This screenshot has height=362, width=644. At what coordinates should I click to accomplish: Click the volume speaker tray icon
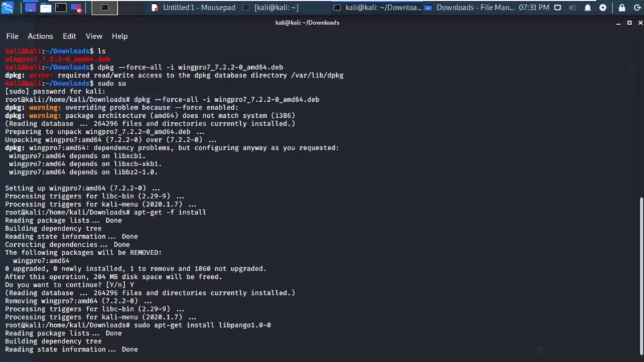click(x=573, y=7)
